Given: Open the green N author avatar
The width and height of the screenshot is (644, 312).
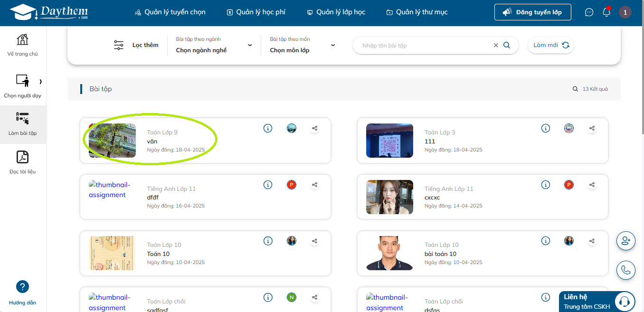Looking at the screenshot, I should click(x=292, y=297).
